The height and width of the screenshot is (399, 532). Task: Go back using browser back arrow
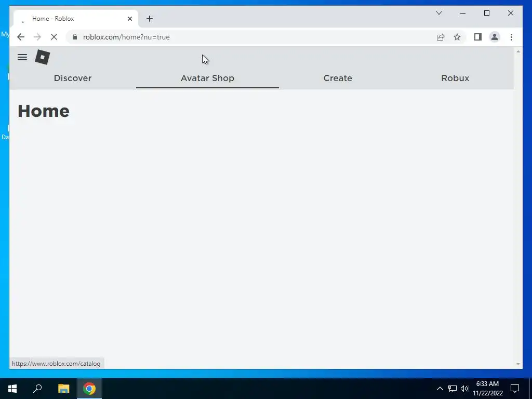tap(21, 37)
